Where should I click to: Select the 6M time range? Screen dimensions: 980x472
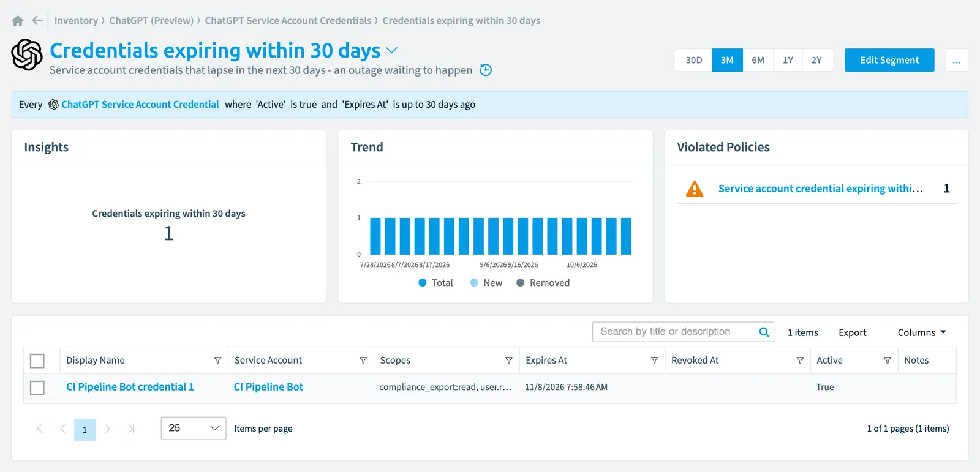(x=758, y=60)
